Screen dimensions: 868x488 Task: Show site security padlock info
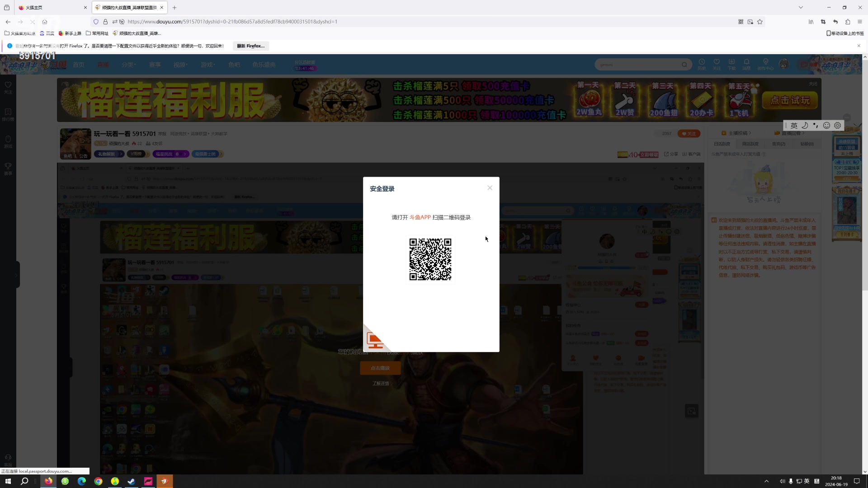point(105,22)
